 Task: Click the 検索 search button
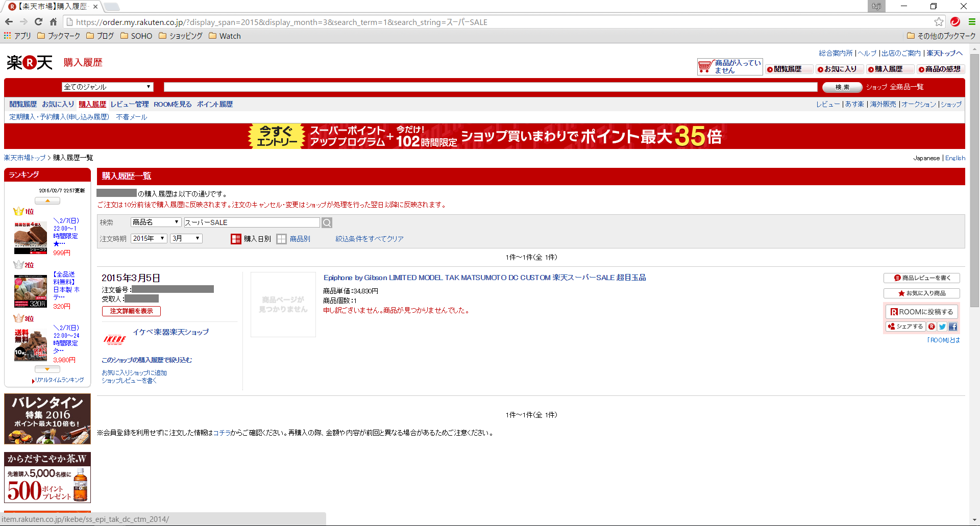click(842, 87)
